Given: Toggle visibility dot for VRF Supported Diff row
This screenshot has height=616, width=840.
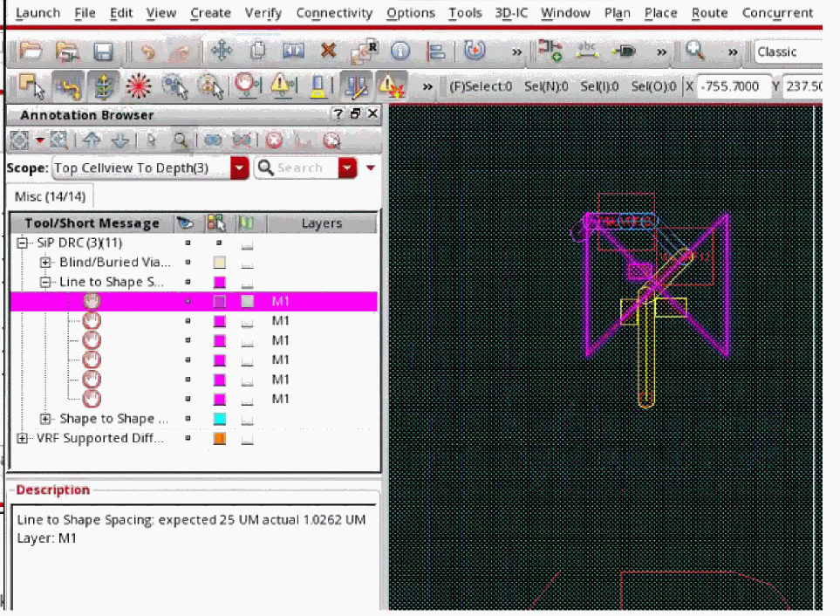Looking at the screenshot, I should click(187, 439).
